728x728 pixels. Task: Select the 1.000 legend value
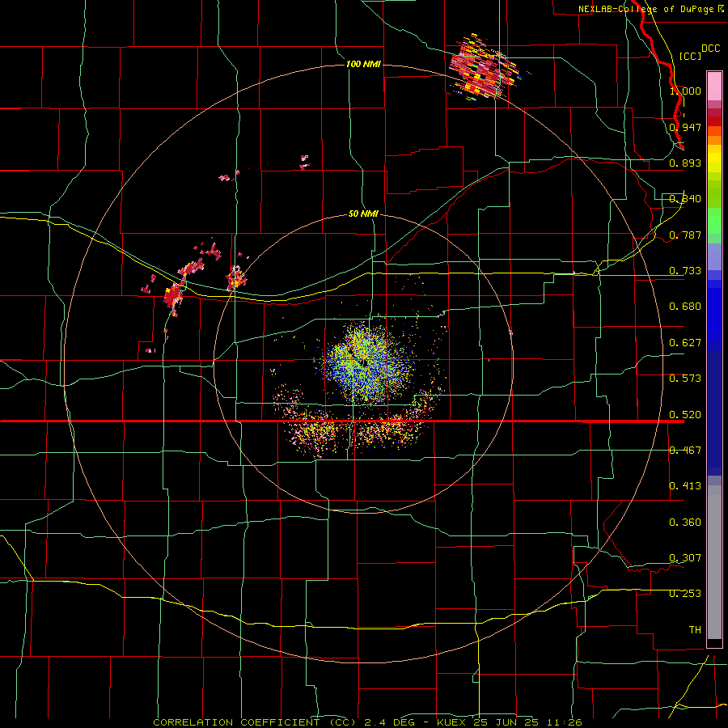pos(685,91)
